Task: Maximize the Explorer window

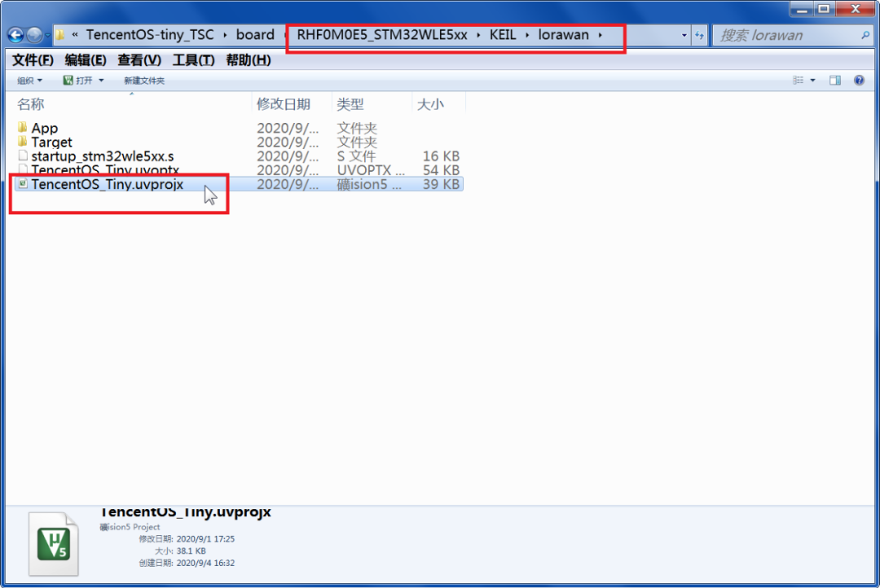Action: (823, 8)
